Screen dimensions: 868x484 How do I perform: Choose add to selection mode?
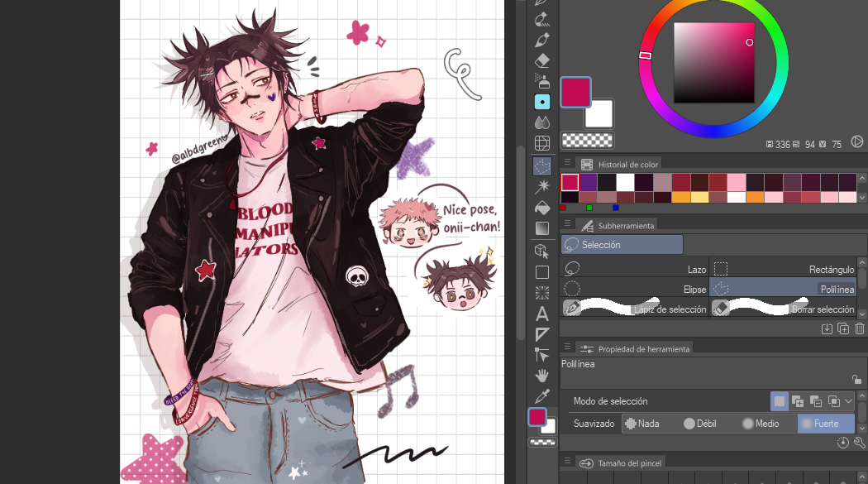tap(798, 401)
